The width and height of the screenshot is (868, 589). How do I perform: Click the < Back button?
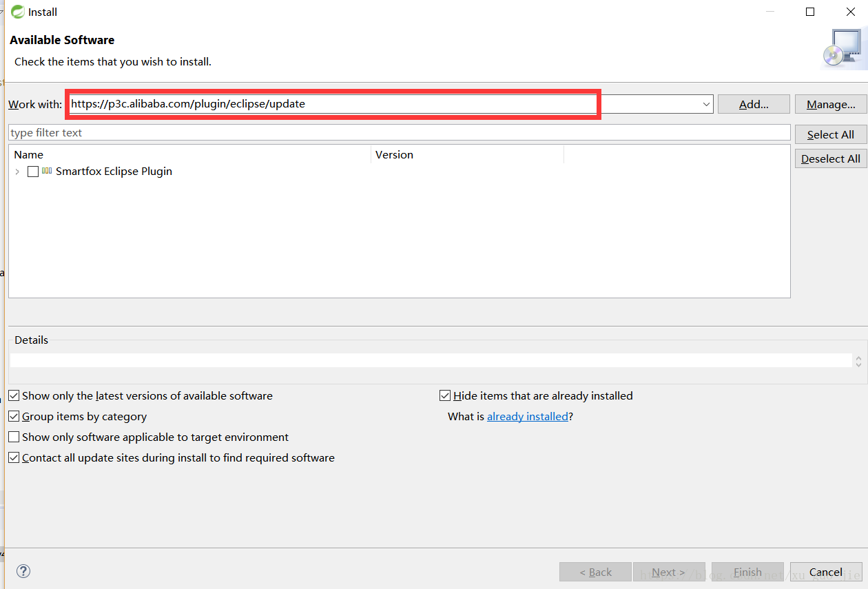595,572
